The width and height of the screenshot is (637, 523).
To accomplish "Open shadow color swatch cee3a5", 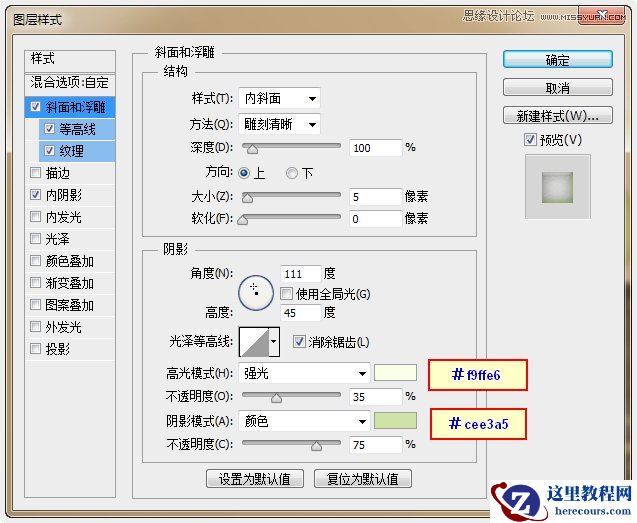I will point(395,421).
